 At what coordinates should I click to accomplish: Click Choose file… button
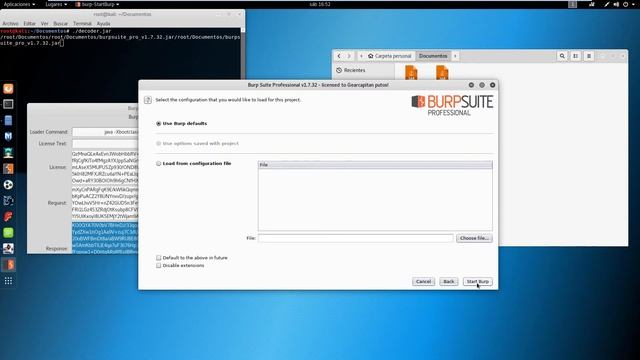tap(474, 238)
